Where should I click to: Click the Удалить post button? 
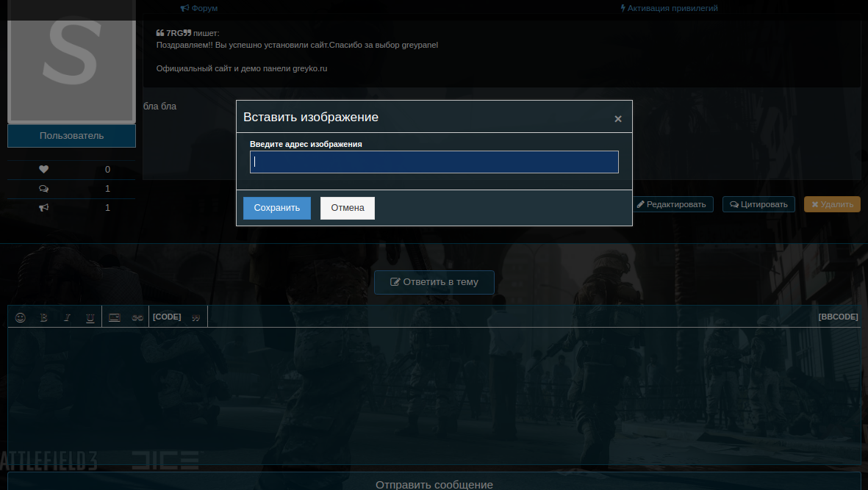pyautogui.click(x=832, y=205)
